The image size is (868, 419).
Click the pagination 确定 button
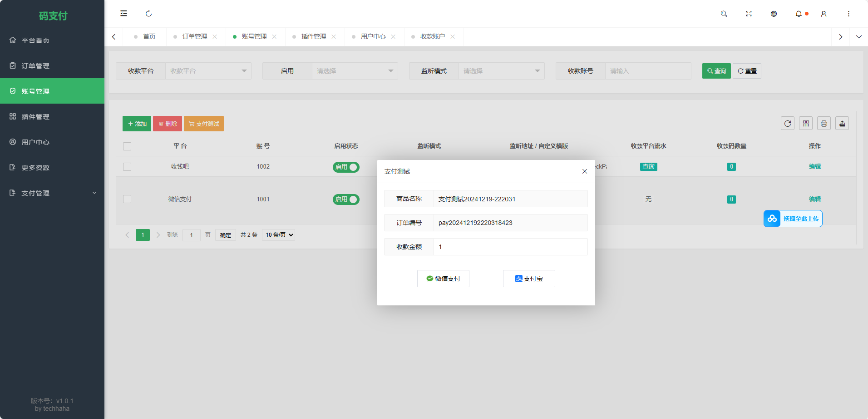226,235
